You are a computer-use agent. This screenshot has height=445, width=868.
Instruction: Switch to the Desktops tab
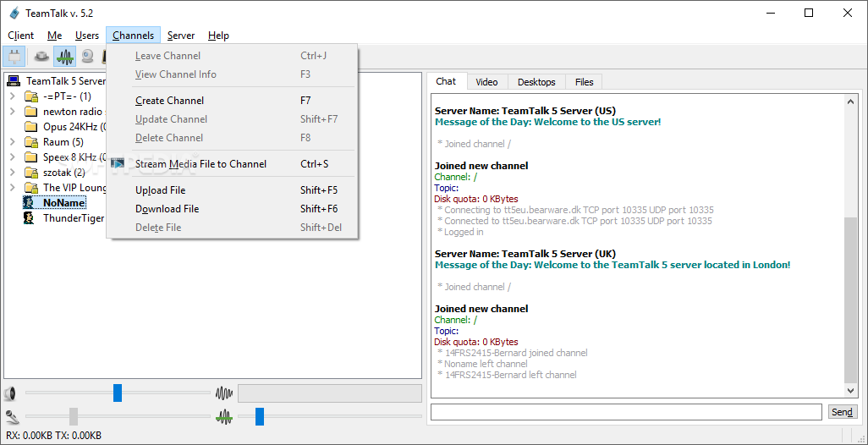point(536,82)
